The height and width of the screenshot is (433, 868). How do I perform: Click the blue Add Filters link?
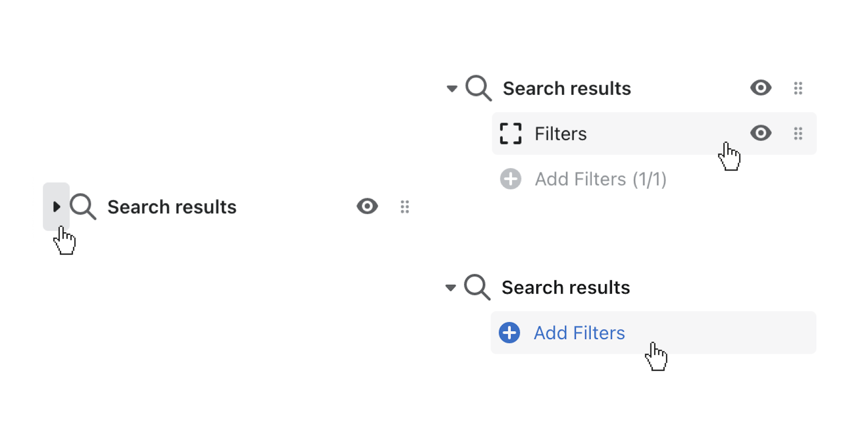coord(579,333)
